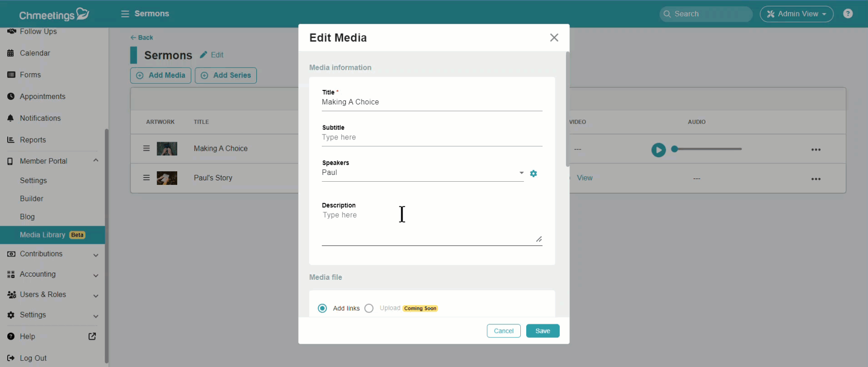Viewport: 868px width, 367px height.
Task: Open the Paul's Story artwork thumbnail
Action: (x=167, y=178)
